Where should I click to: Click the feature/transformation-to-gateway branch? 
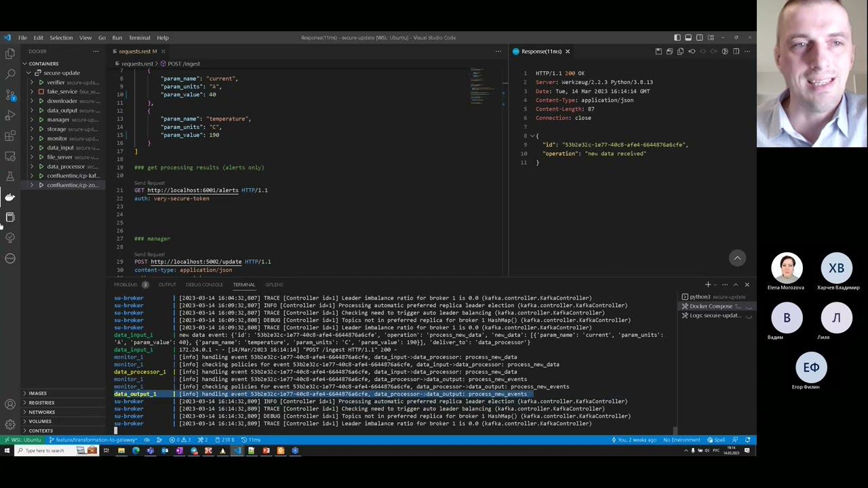[93, 440]
